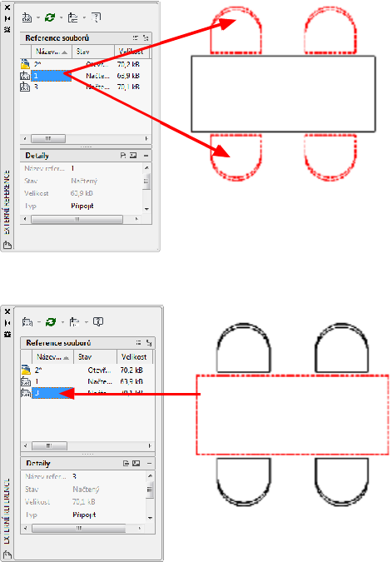Sort by Název column in palette with reference 1 selected

point(52,52)
